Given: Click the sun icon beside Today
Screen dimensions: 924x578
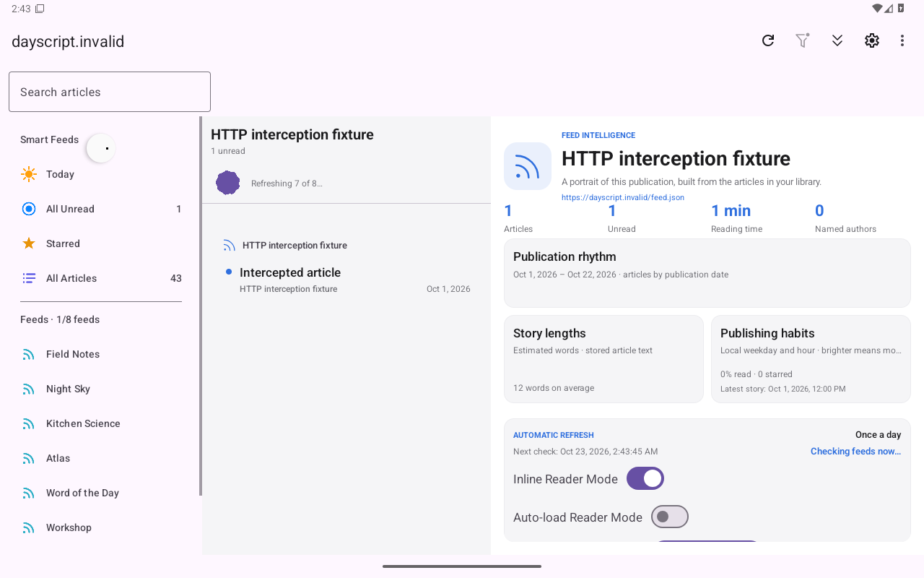Looking at the screenshot, I should (x=29, y=174).
